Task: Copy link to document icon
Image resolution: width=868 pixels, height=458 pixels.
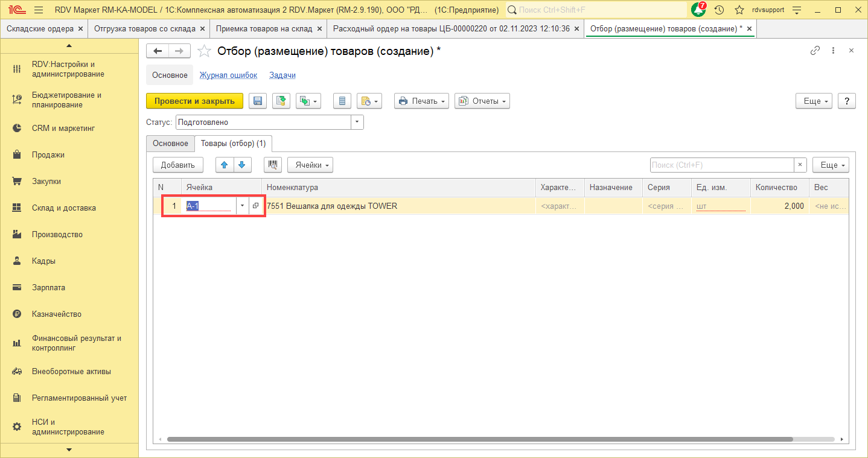Action: [x=815, y=51]
